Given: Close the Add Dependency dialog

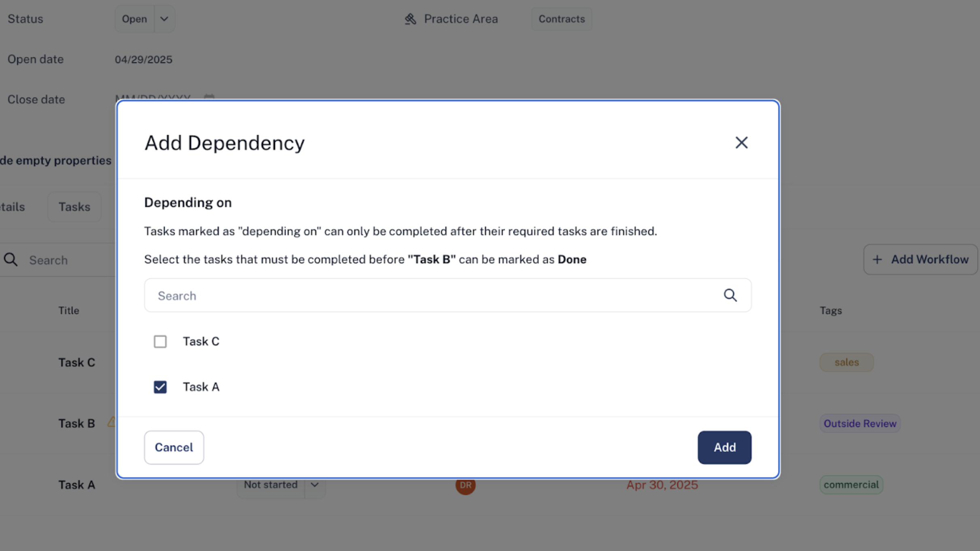Looking at the screenshot, I should pyautogui.click(x=741, y=142).
